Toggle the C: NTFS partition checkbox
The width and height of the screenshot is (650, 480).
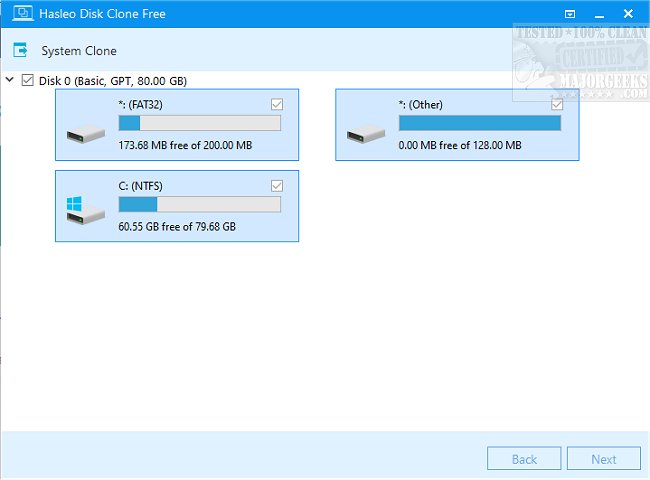click(x=277, y=186)
